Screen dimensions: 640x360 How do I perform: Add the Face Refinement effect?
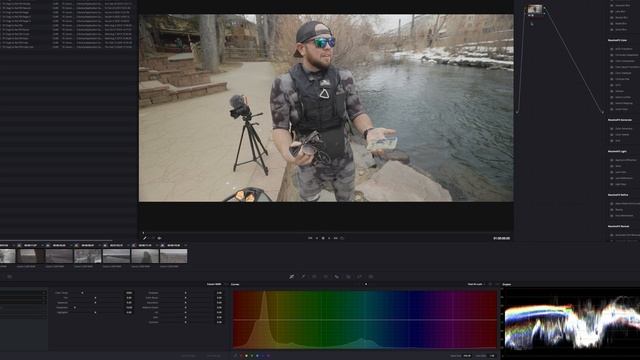(624, 216)
